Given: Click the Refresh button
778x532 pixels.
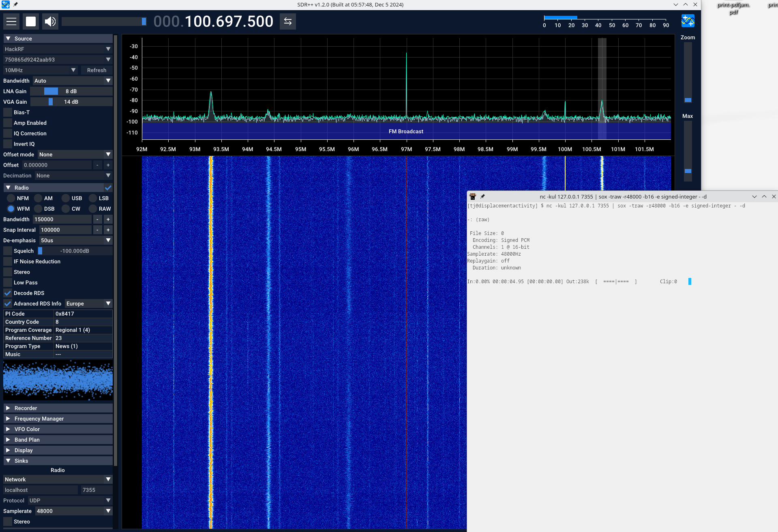Looking at the screenshot, I should [x=96, y=70].
